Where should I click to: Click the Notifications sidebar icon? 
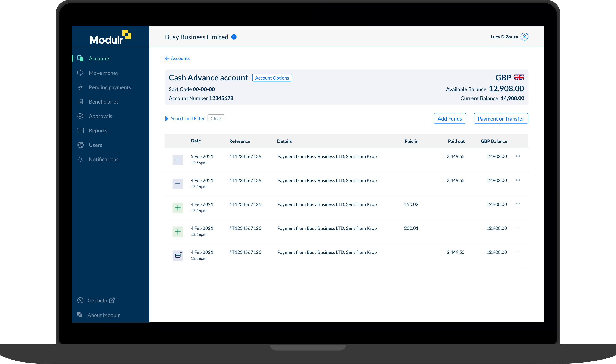80,159
